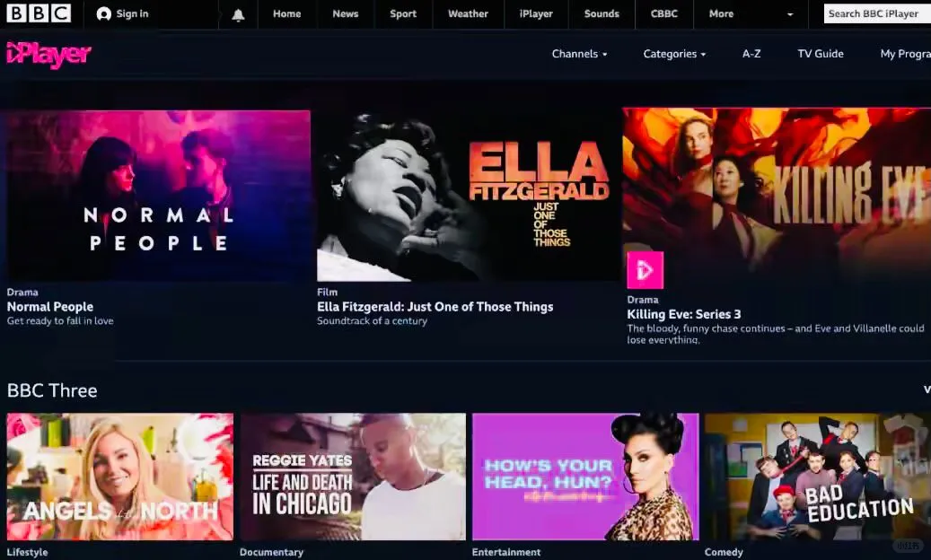The width and height of the screenshot is (931, 560).
Task: Open the CBBC section
Action: 663,13
